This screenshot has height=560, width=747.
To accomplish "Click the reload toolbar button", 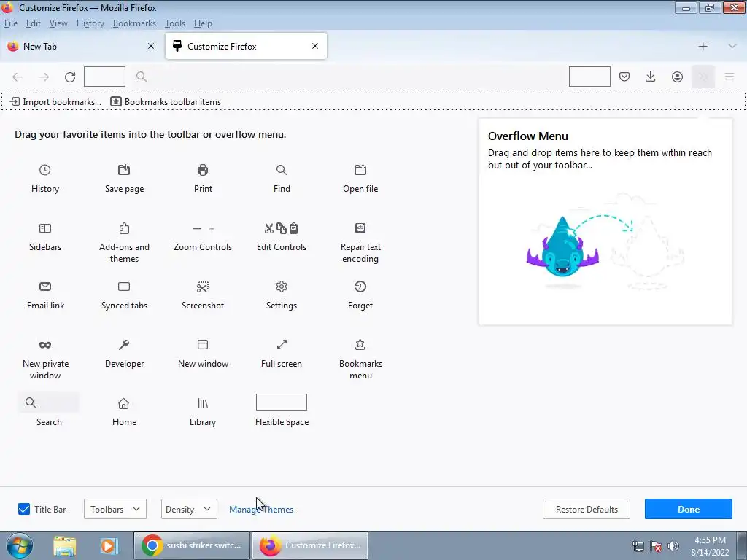I will tap(70, 77).
